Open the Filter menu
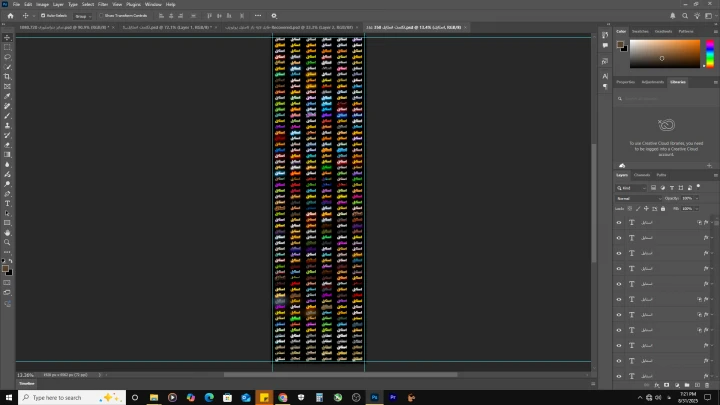This screenshot has width=720, height=405. (103, 4)
